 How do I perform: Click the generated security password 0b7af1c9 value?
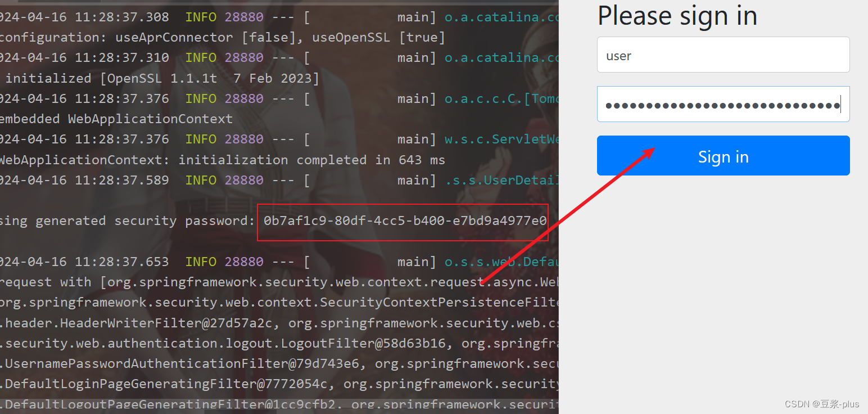(405, 221)
